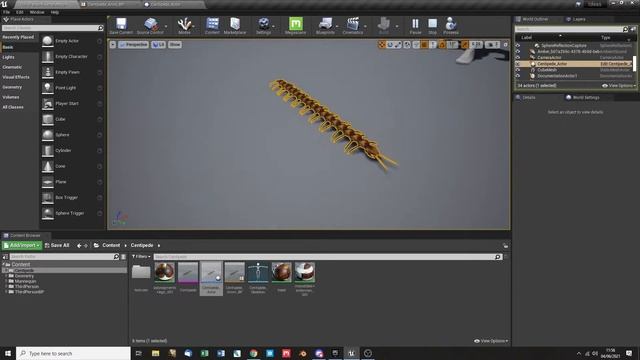Open the Edit menu
This screenshot has width=640, height=360.
click(x=20, y=12)
